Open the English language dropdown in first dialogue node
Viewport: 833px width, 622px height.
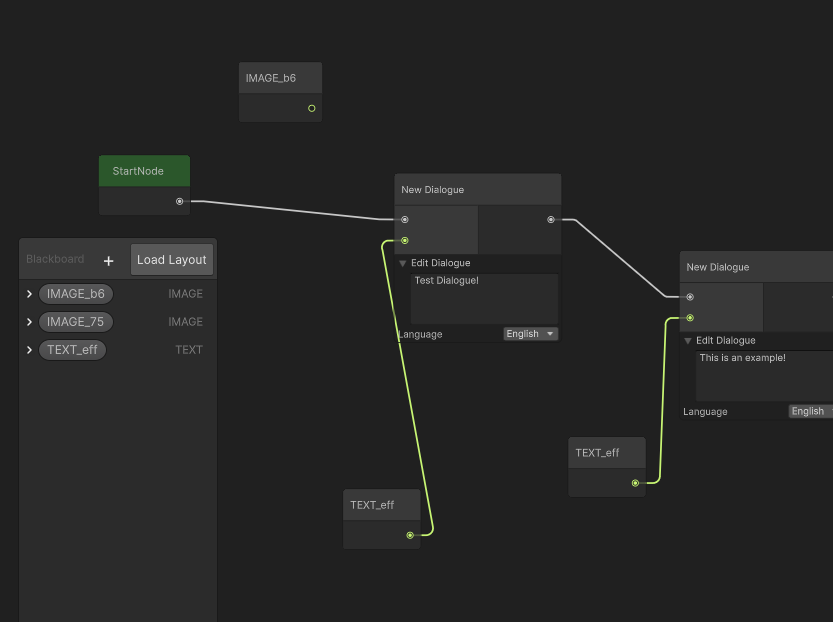click(x=530, y=334)
